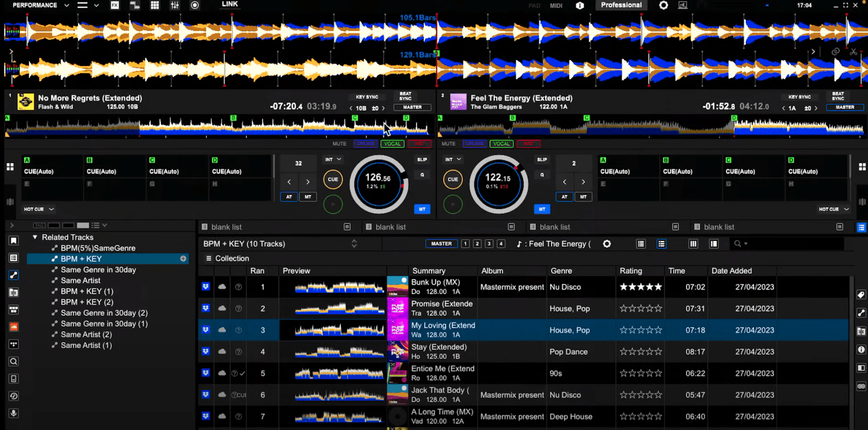This screenshot has height=430, width=868.
Task: Select the first blank list tab
Action: pos(226,227)
